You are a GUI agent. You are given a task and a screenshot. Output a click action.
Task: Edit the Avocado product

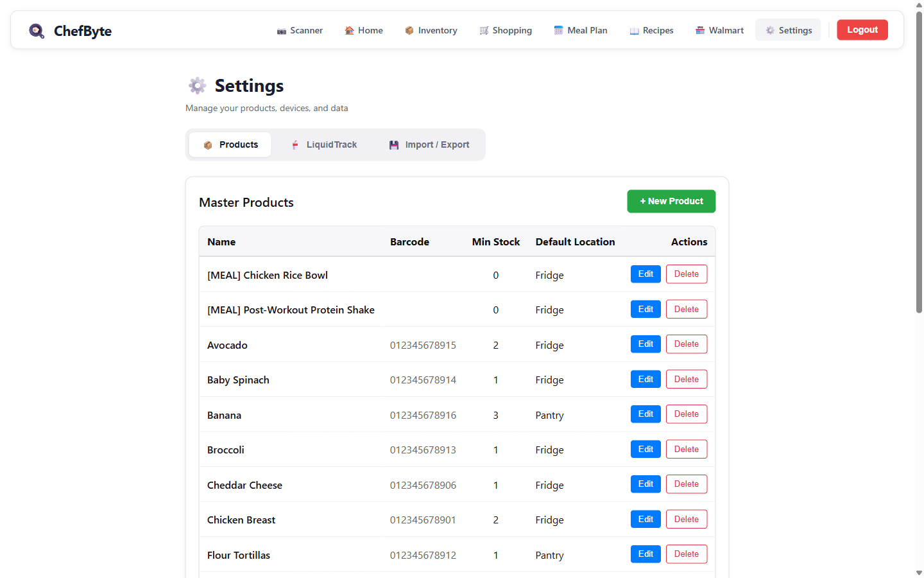tap(646, 344)
